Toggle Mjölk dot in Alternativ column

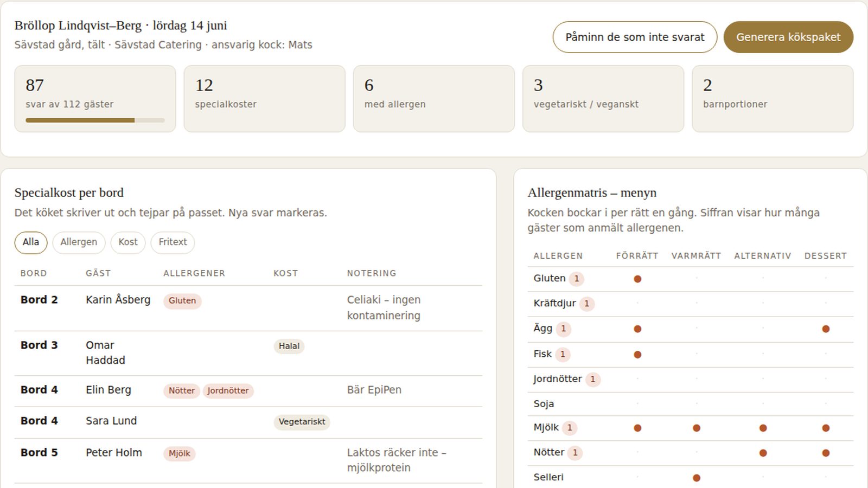[763, 428]
